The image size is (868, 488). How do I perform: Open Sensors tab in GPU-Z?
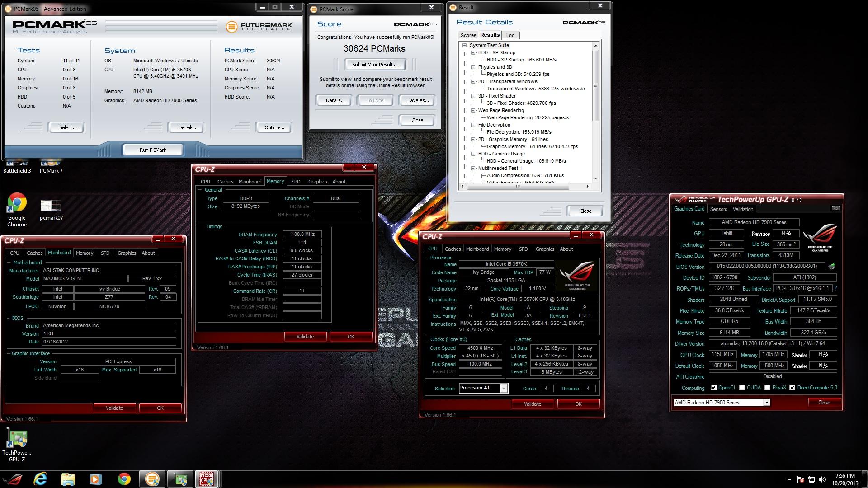point(718,209)
